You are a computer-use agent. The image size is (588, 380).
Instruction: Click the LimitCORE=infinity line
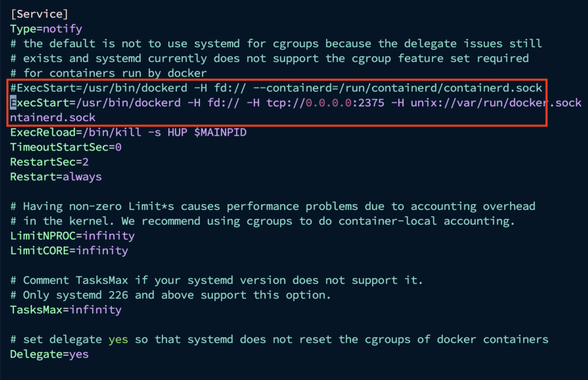[x=69, y=251]
